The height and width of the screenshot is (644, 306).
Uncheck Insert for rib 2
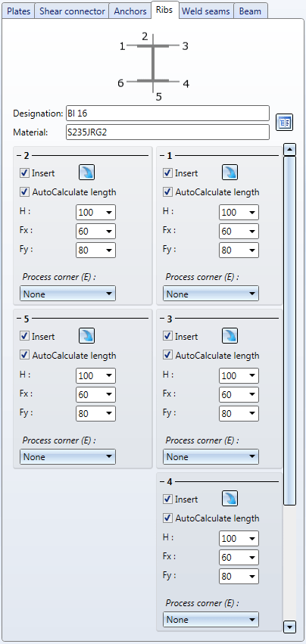24,173
